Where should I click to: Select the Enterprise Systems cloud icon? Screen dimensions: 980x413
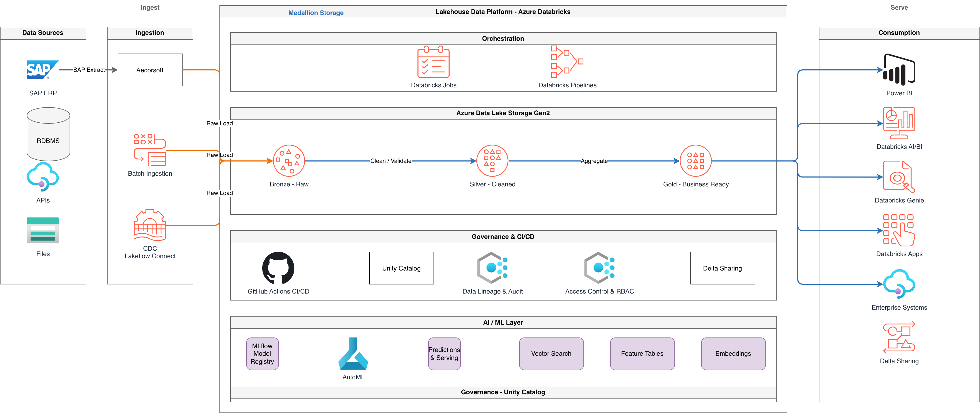click(x=899, y=284)
